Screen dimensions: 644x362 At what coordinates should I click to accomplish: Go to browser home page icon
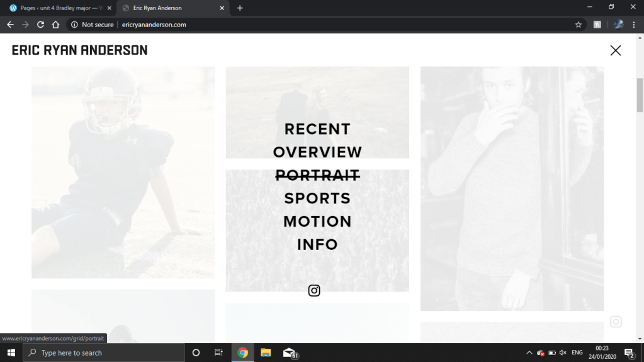pos(55,25)
